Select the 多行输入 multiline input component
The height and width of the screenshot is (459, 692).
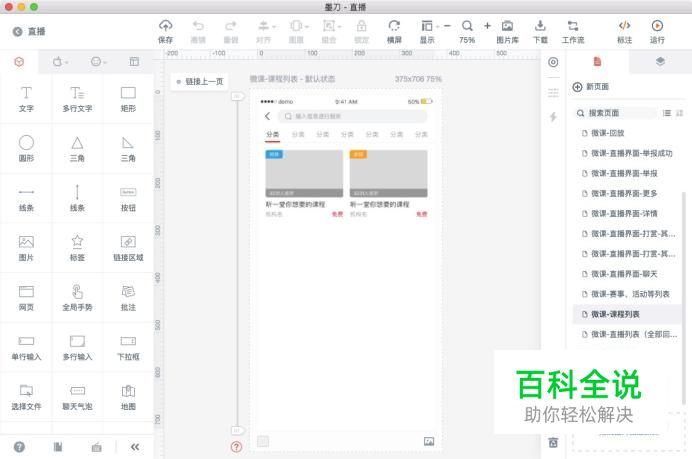(77, 348)
